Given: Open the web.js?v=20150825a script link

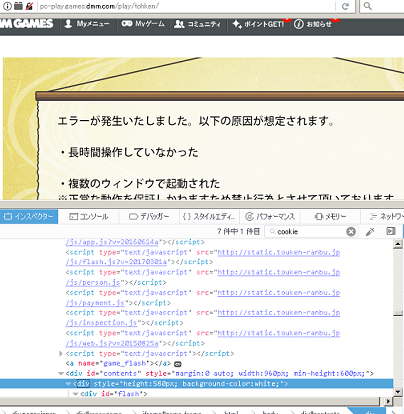Looking at the screenshot, I should pyautogui.click(x=112, y=343).
